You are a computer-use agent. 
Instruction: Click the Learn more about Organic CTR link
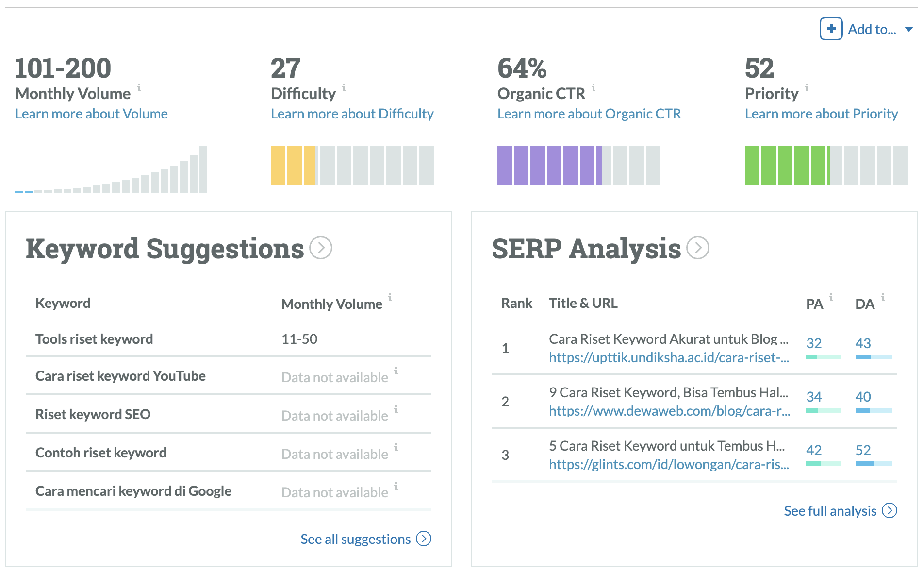click(589, 114)
